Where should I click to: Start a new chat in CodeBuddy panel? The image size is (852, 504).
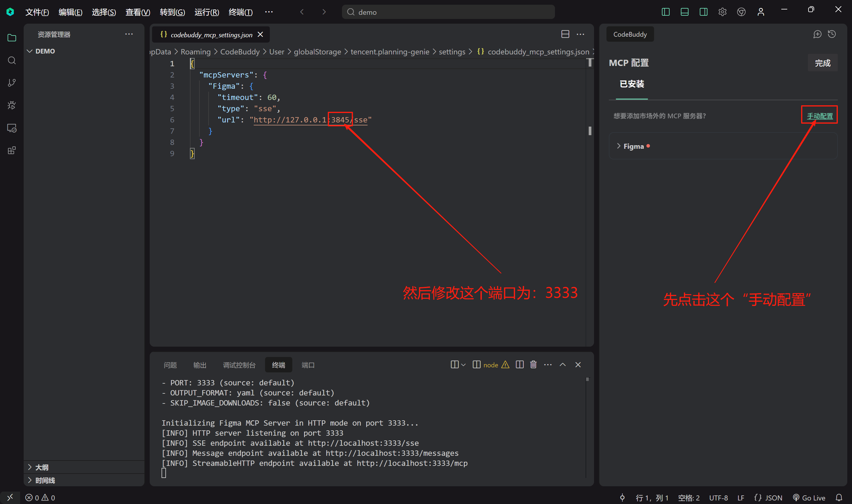coord(817,34)
